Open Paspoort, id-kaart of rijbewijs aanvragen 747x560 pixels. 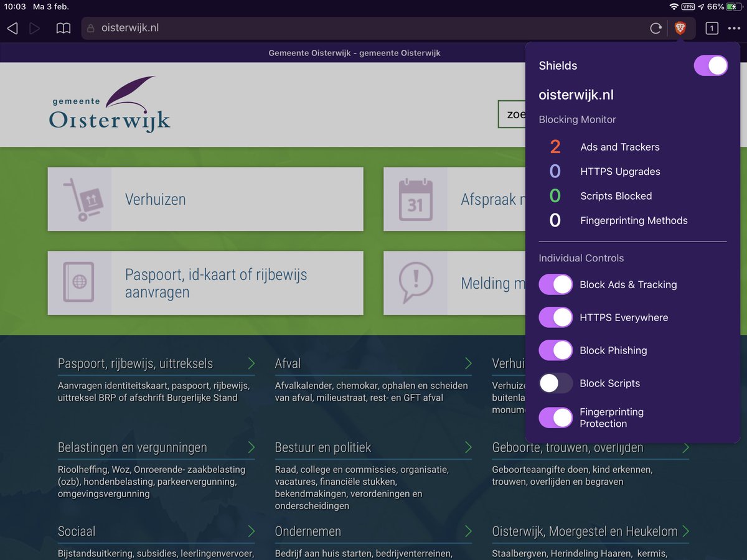coord(205,283)
